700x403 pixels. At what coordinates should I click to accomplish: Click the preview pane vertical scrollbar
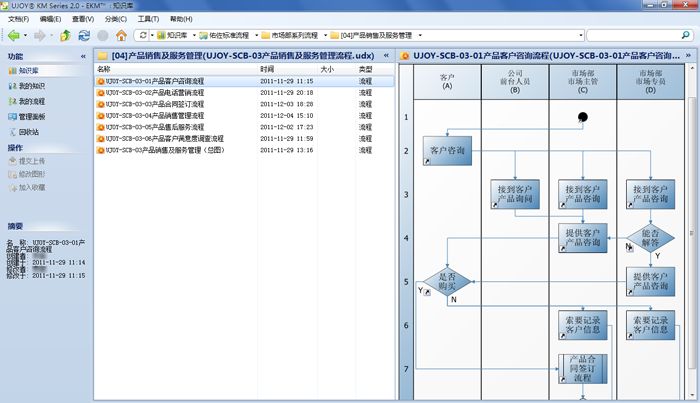coord(692,232)
